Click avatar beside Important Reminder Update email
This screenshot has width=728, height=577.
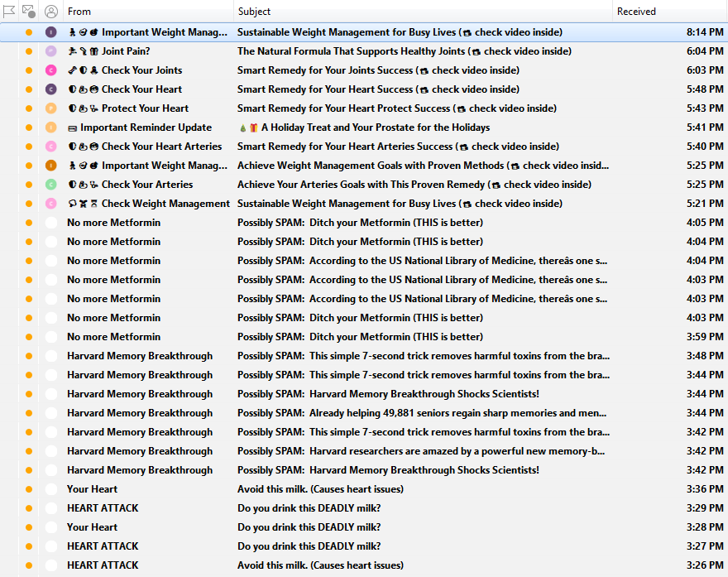(x=51, y=127)
